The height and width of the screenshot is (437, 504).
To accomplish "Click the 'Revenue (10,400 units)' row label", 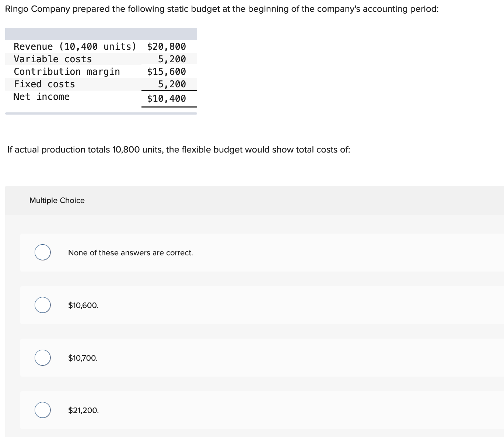I will pos(75,47).
